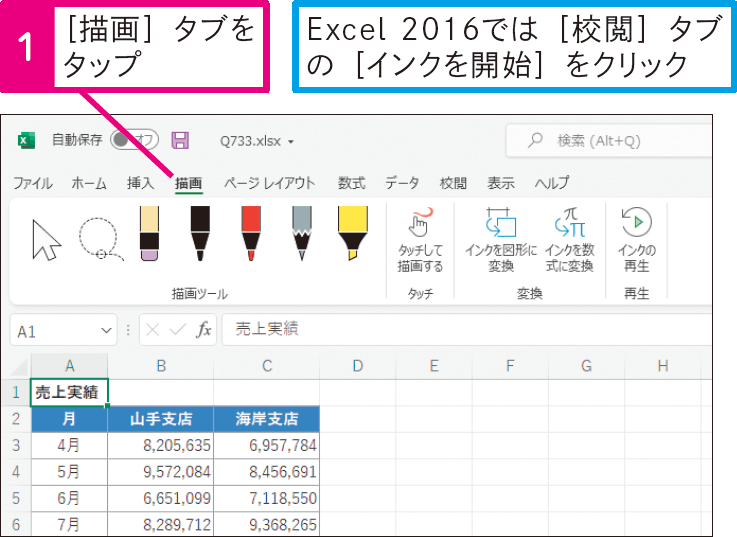This screenshot has height=537, width=737.
Task: Open the Name Box dropdown arrow
Action: pos(106,331)
